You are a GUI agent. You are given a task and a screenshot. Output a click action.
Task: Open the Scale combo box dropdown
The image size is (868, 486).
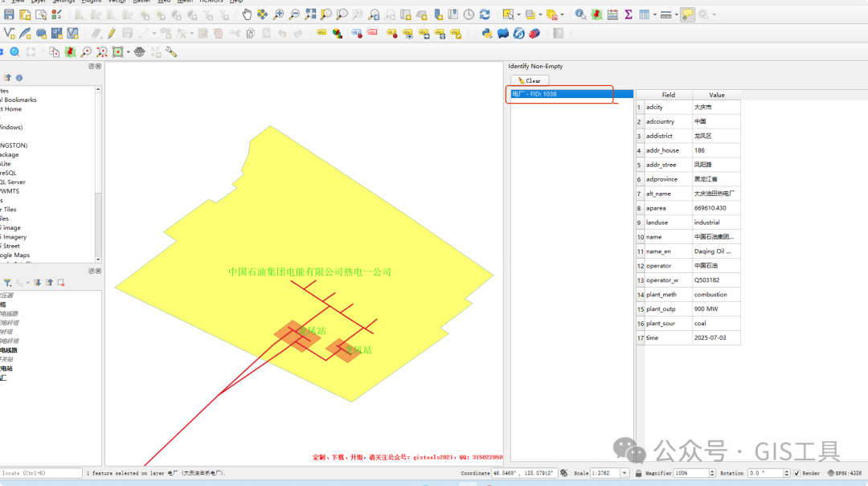coord(624,473)
